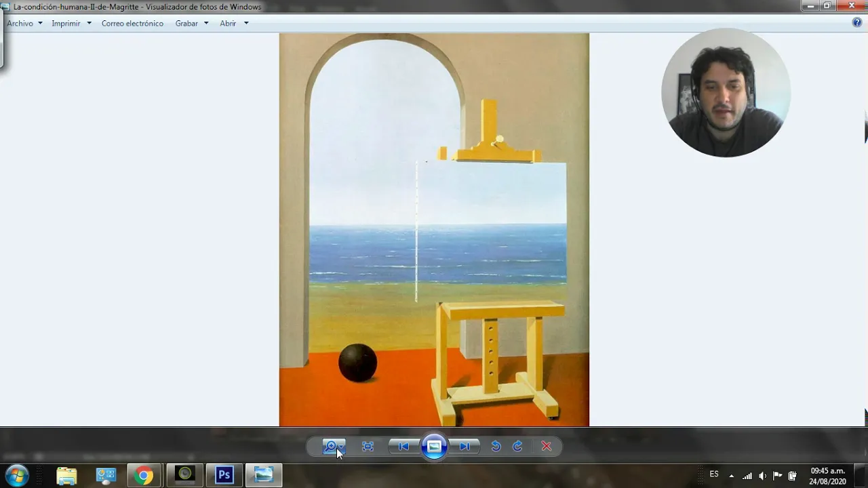Switch to Photoshop on the taskbar

tap(224, 476)
